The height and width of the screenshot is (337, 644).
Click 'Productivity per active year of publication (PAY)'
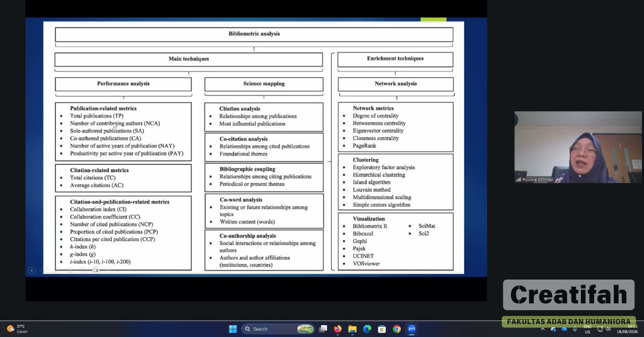[127, 153]
